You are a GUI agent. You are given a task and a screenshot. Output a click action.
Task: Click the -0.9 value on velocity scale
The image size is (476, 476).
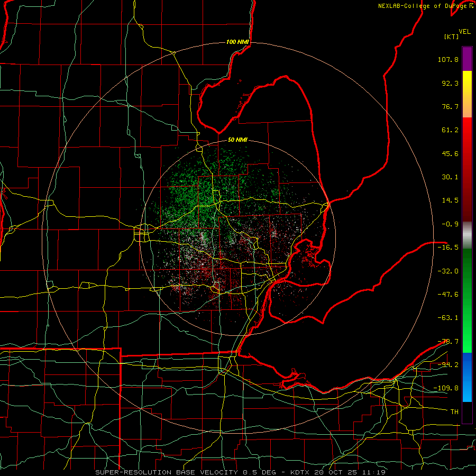click(450, 224)
